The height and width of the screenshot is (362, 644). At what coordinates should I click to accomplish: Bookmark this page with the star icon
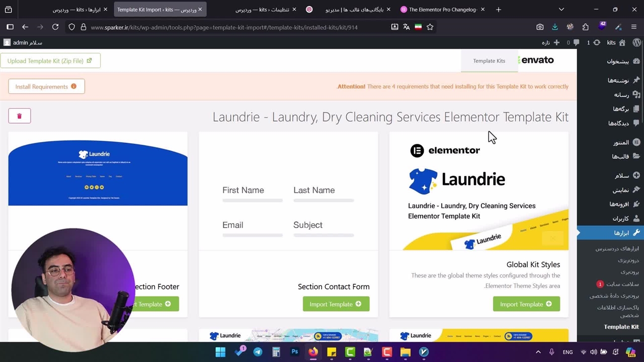(430, 27)
